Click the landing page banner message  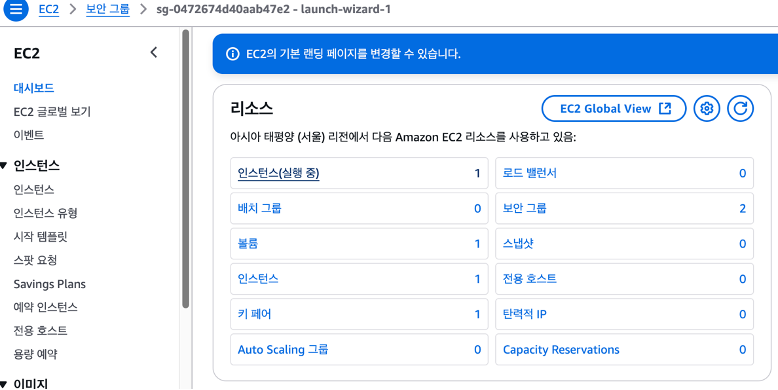coord(353,54)
